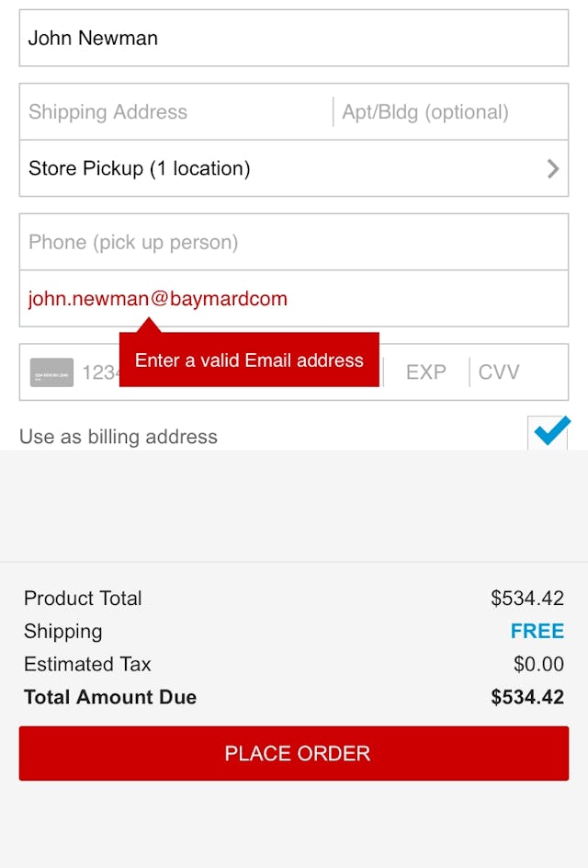
Task: Click the John Newman name field
Action: [x=294, y=39]
